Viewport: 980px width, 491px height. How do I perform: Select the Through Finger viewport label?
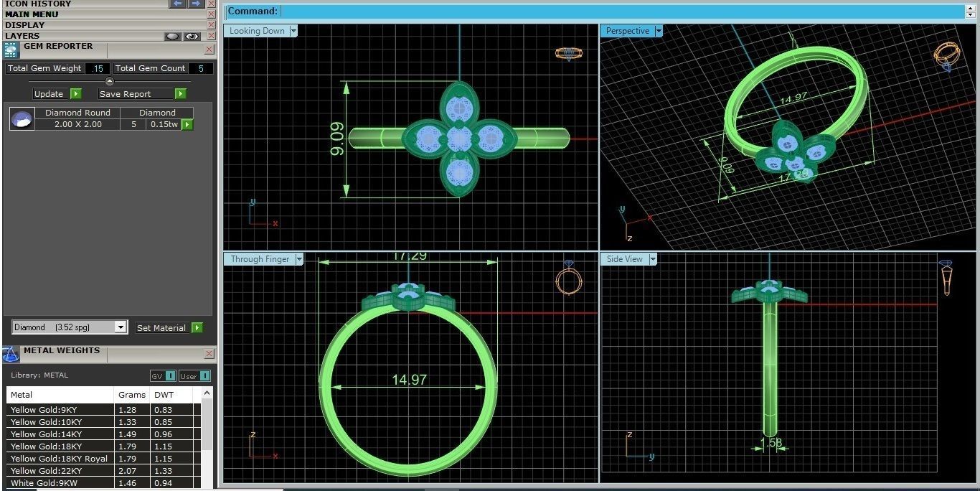click(260, 259)
